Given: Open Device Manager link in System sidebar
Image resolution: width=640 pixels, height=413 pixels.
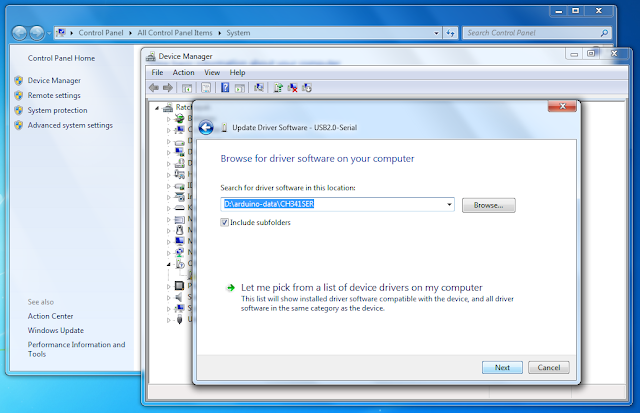Looking at the screenshot, I should (54, 80).
